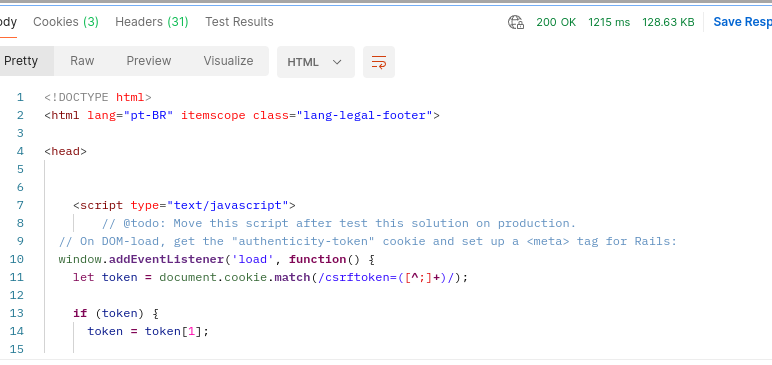
Task: Switch to the Headers (31) tab
Action: pyautogui.click(x=152, y=22)
